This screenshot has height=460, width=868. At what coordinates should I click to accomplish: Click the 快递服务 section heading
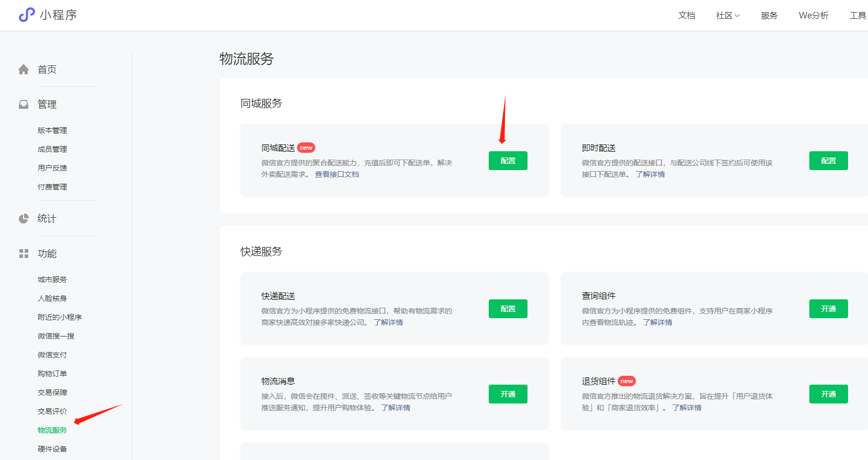coord(261,252)
